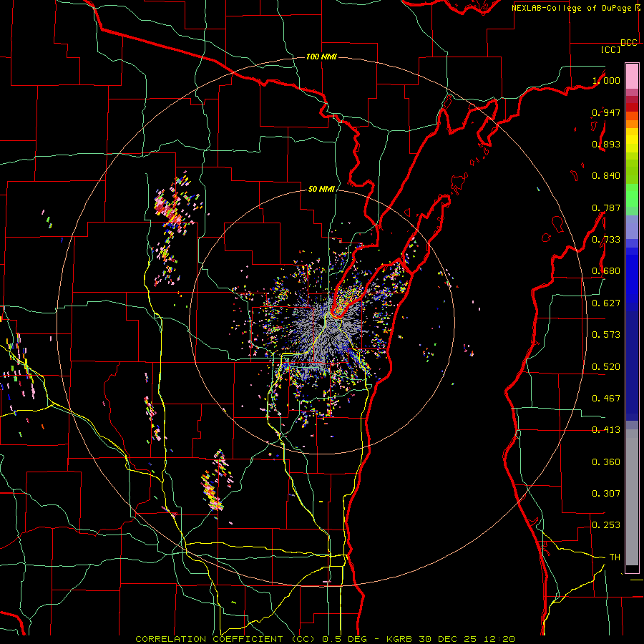The height and width of the screenshot is (644, 644).
Task: Select the 0.360 legend value
Action: click(606, 462)
